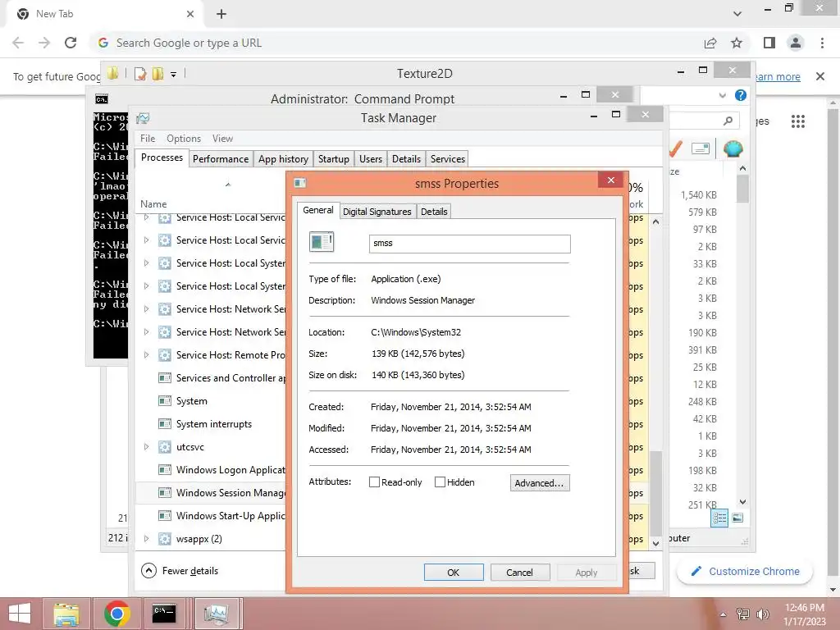840x630 pixels.
Task: Click the search magnifier in Texture2D window
Action: click(x=728, y=121)
